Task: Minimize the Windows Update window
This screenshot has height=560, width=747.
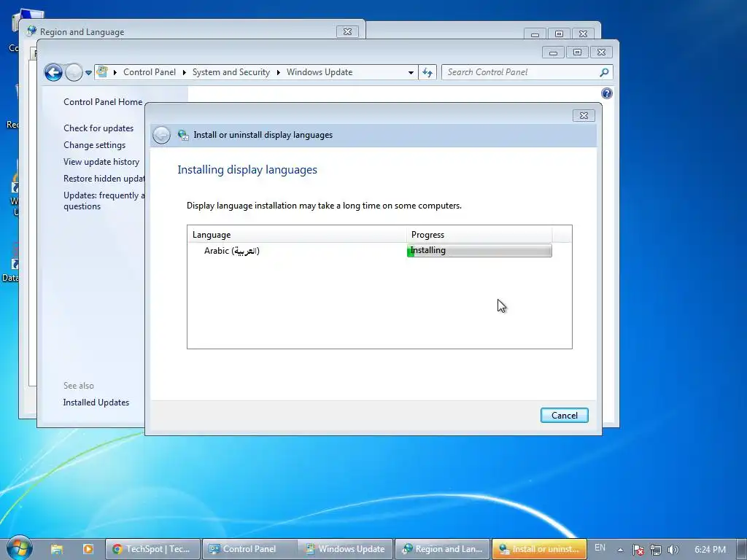Action: 553,52
